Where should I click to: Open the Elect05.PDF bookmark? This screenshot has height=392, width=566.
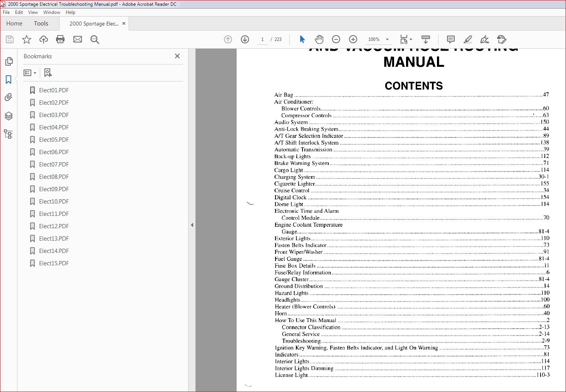54,140
